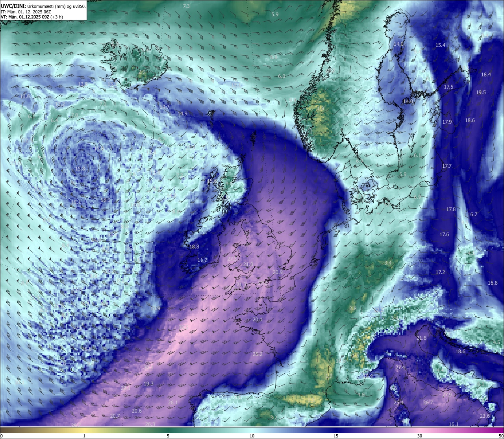Click the 18.8 value near Ireland

(x=194, y=247)
